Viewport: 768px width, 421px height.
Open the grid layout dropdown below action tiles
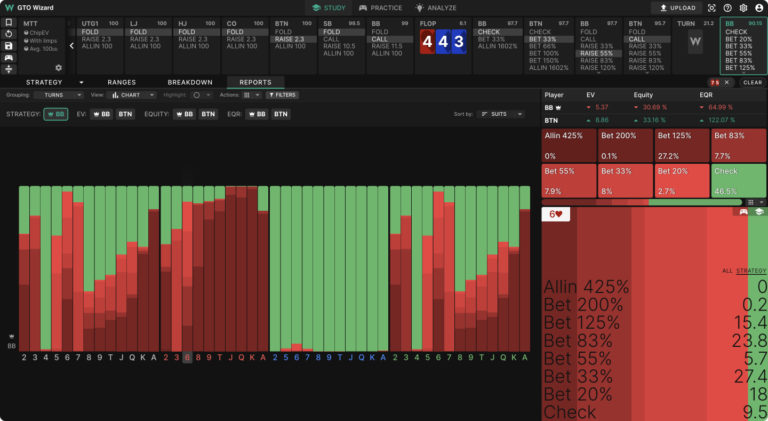pos(755,202)
